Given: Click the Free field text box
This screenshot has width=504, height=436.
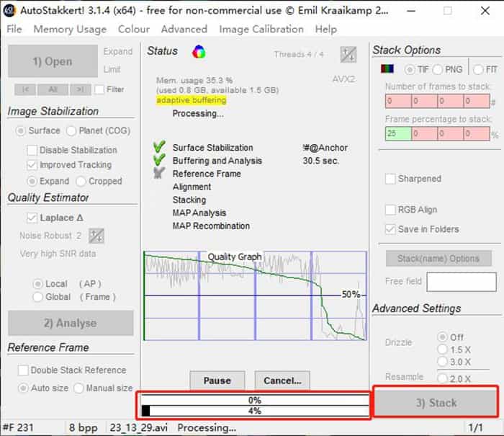Looking at the screenshot, I should click(461, 282).
